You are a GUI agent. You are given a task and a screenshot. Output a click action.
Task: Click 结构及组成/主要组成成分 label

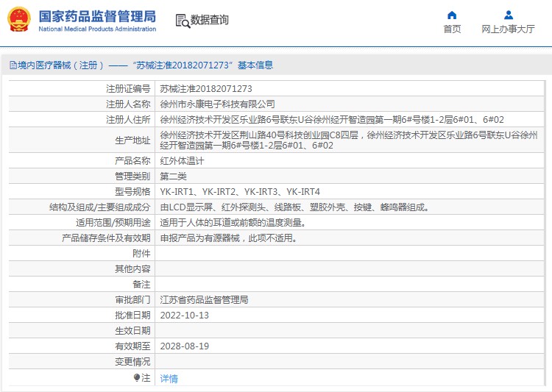[x=100, y=207]
